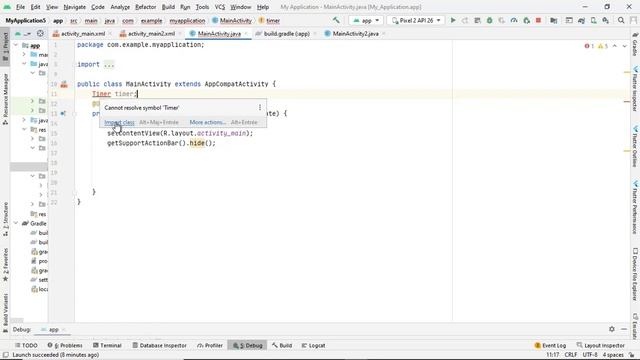Open the Profile app speedometer icon
Screen dimensions: 640x360
(x=514, y=20)
